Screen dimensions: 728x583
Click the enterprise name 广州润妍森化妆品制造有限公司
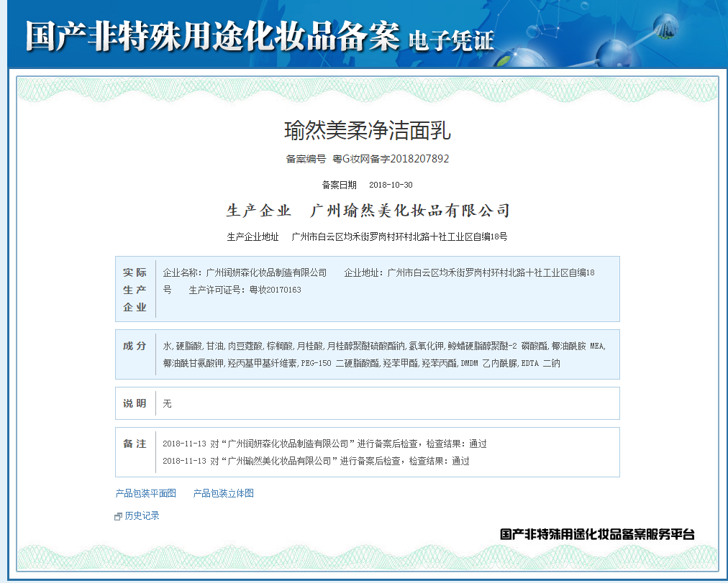coord(266,272)
